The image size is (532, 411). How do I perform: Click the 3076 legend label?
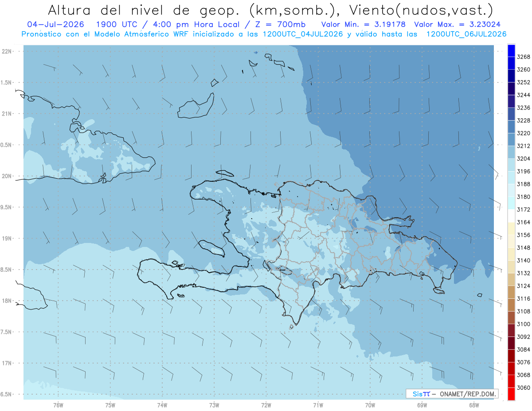tap(524, 362)
